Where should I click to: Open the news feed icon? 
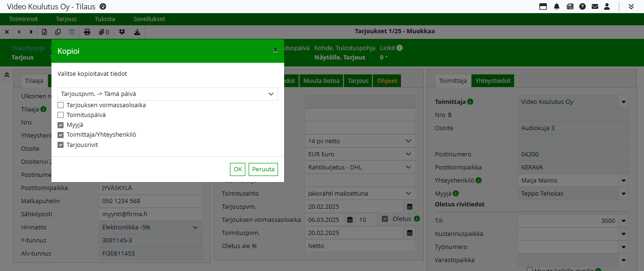pyautogui.click(x=570, y=7)
